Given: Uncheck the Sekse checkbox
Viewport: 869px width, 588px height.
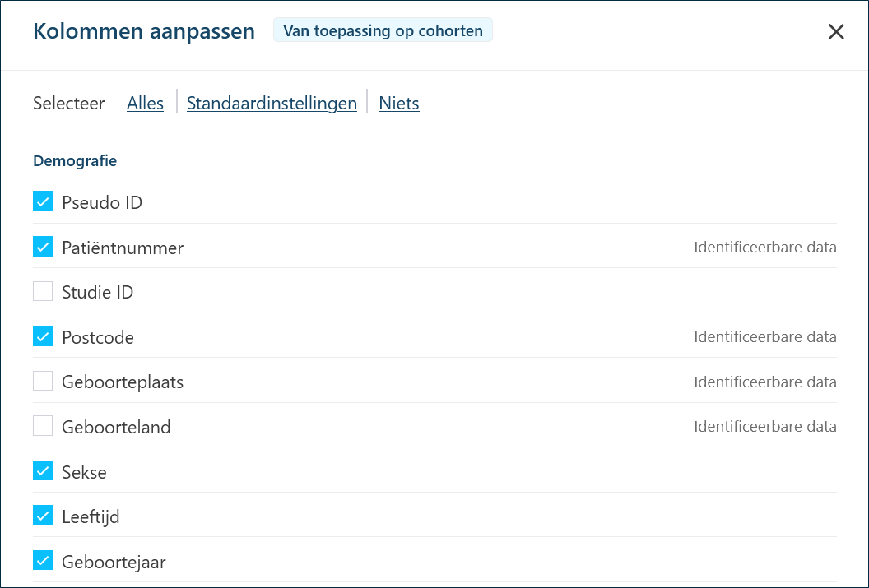Looking at the screenshot, I should coord(43,471).
